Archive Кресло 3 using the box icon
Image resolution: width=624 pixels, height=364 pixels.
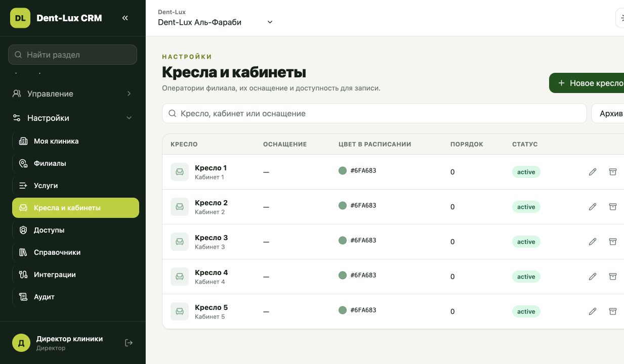pyautogui.click(x=613, y=242)
